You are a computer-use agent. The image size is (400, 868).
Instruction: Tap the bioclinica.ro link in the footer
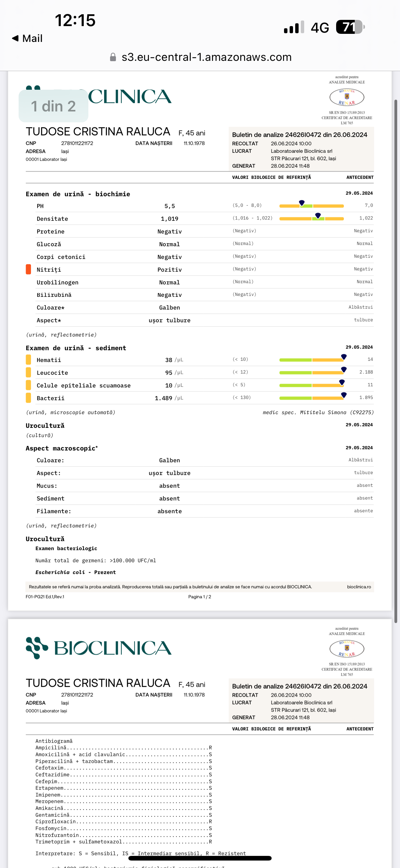(x=359, y=587)
